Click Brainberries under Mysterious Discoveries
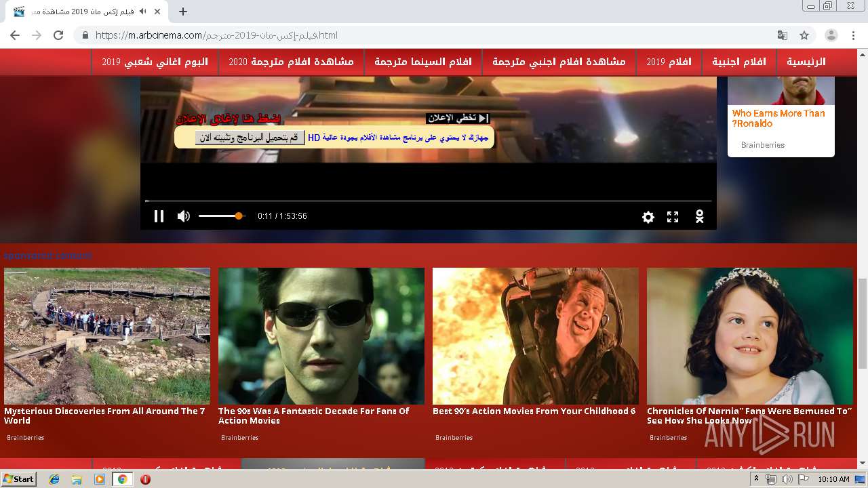The height and width of the screenshot is (488, 868). point(26,438)
